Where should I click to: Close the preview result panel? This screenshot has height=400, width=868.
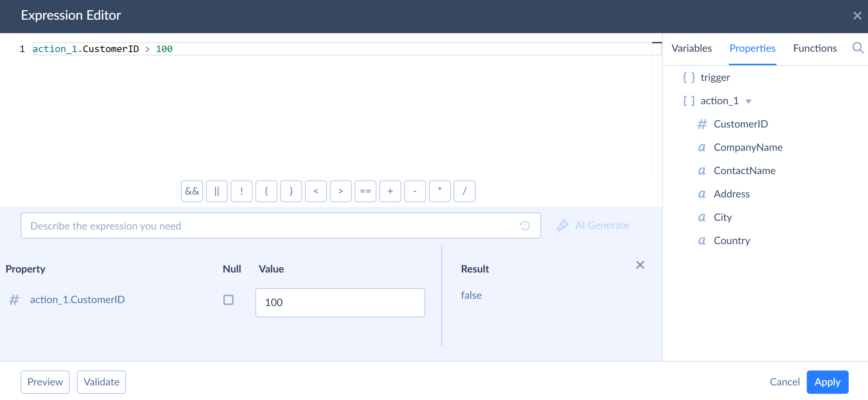pyautogui.click(x=640, y=265)
